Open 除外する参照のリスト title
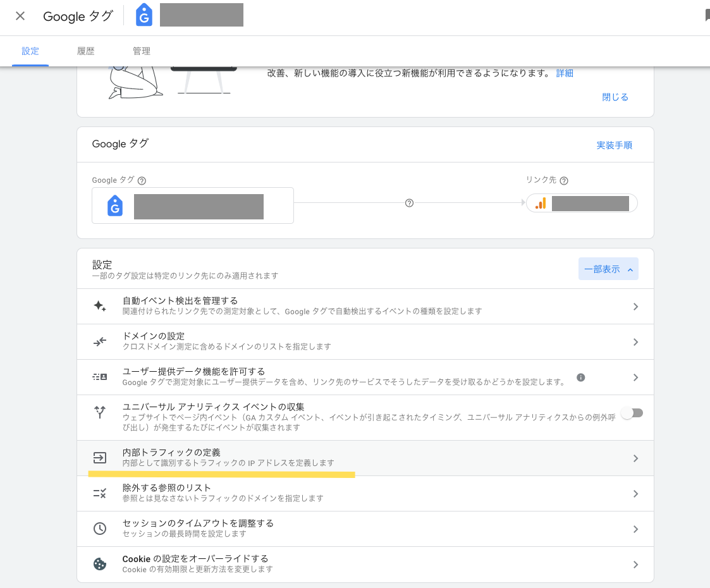 pyautogui.click(x=167, y=487)
